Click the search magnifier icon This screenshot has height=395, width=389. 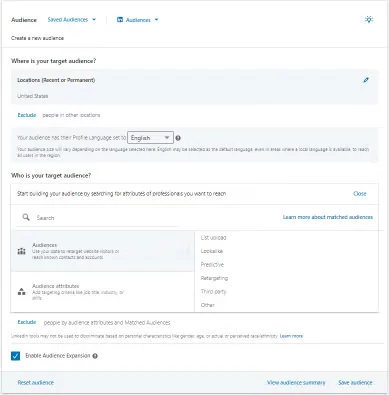pyautogui.click(x=26, y=217)
